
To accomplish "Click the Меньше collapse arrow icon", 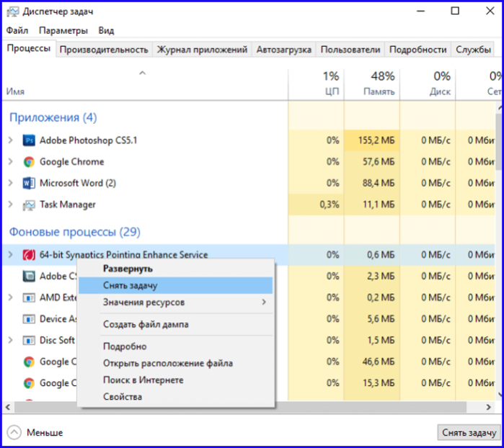I will pyautogui.click(x=14, y=433).
